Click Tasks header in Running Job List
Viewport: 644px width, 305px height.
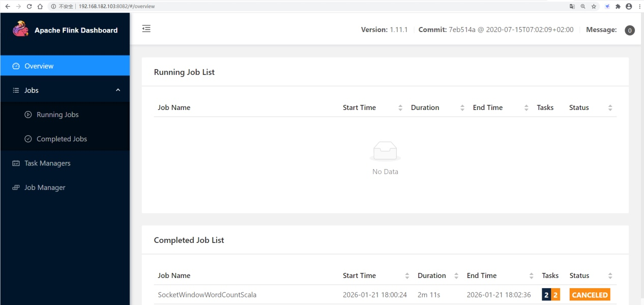[x=545, y=107]
